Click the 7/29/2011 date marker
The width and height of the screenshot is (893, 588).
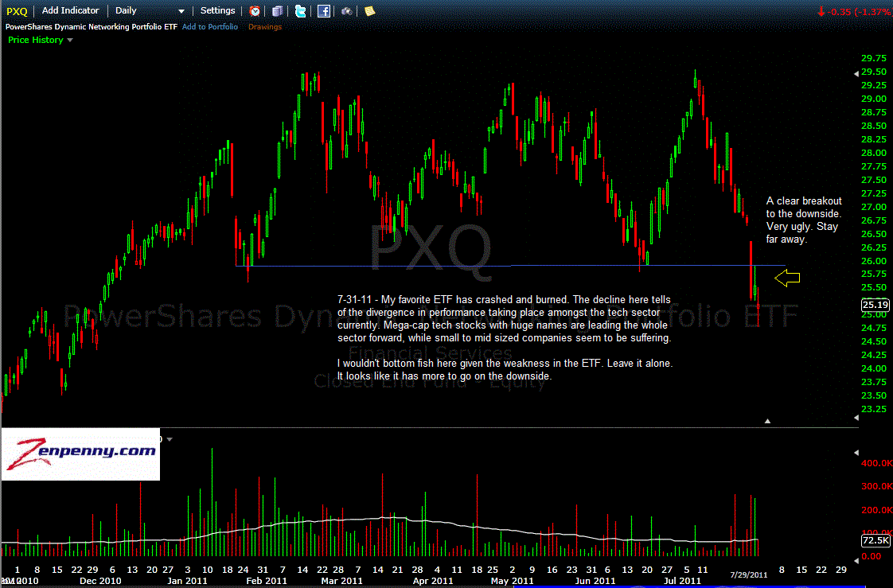[x=749, y=575]
